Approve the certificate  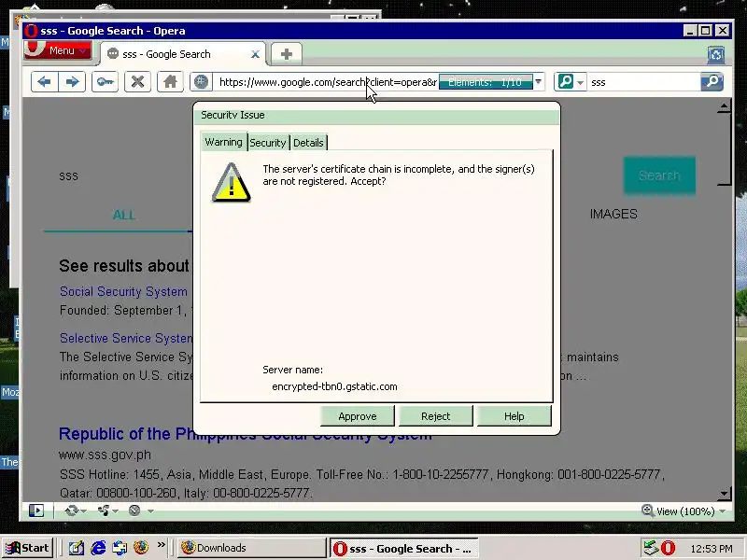coord(358,416)
